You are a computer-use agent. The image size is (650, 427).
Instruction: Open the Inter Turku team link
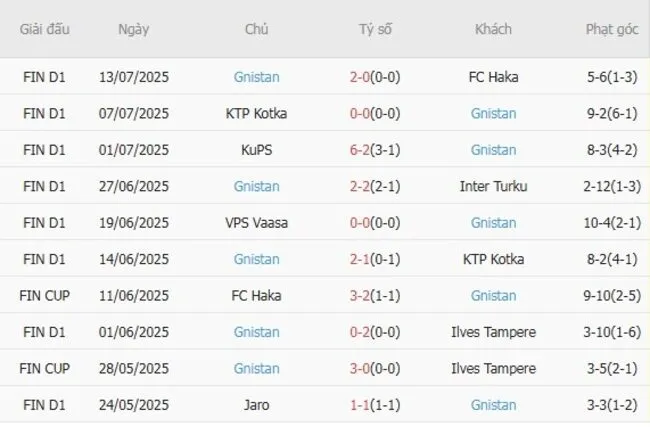tap(493, 186)
